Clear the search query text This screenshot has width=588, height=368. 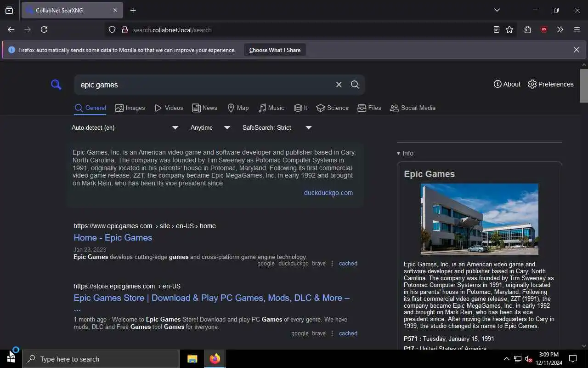pos(339,85)
